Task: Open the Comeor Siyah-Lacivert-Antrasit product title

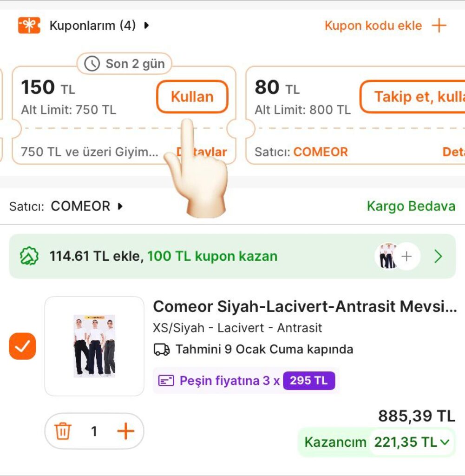Action: click(305, 307)
